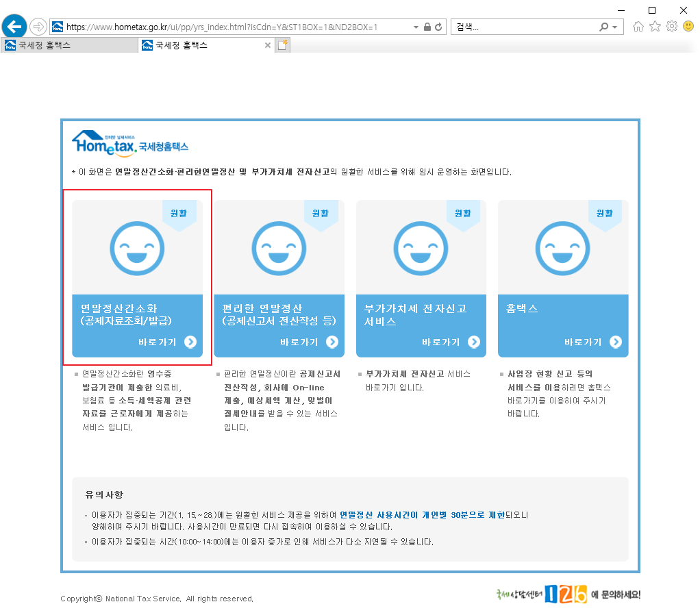Click smiley face on 편리한 연말정산 card
The image size is (700, 615).
click(x=279, y=249)
